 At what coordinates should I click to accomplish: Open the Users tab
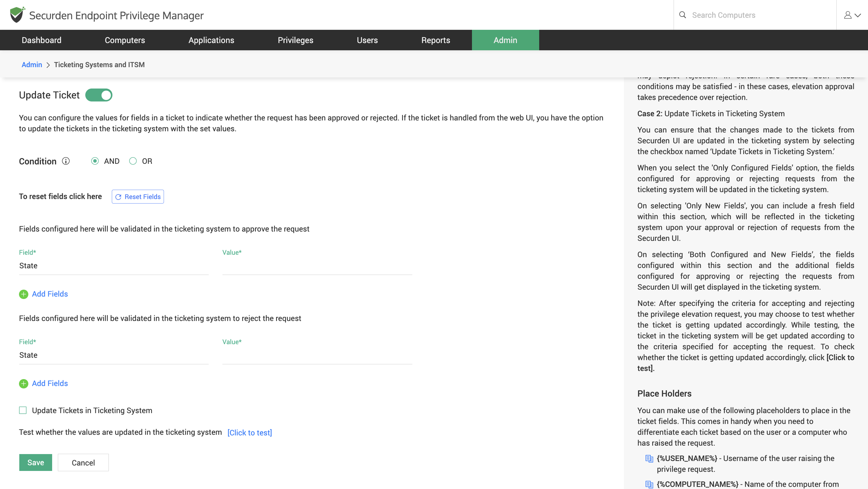(x=367, y=40)
